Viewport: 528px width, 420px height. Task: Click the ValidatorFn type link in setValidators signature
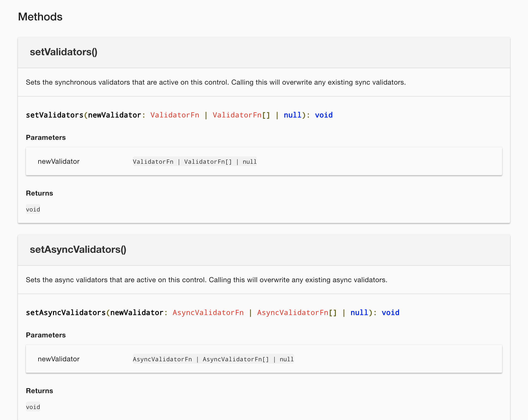(175, 115)
